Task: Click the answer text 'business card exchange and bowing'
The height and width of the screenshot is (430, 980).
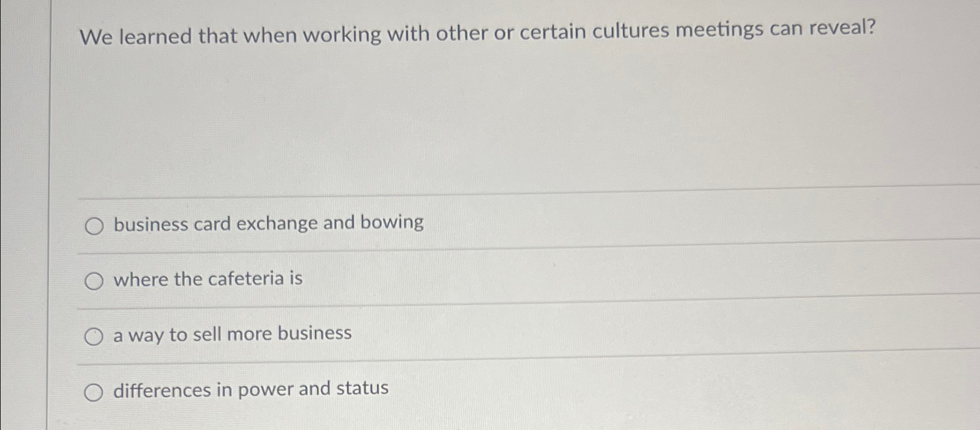Action: pos(268,224)
